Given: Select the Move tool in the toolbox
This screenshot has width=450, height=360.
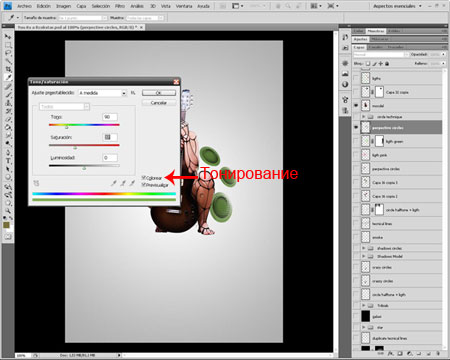Looking at the screenshot, I should point(8,36).
